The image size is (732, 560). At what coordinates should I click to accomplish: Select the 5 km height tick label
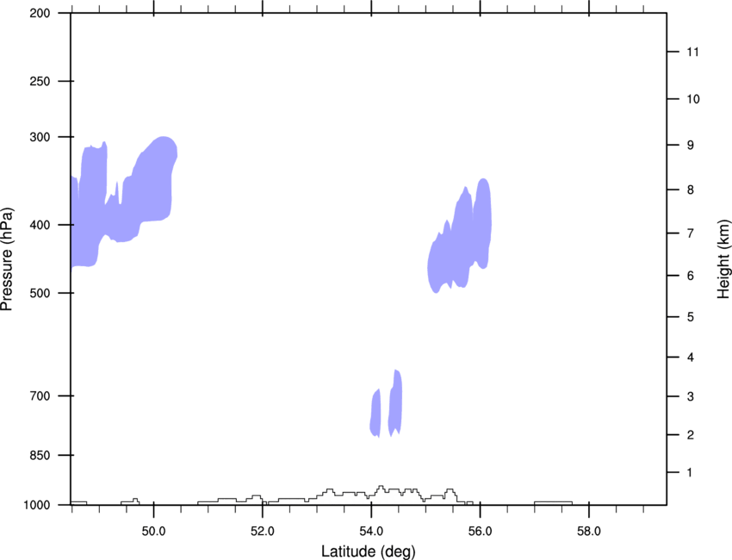pyautogui.click(x=691, y=317)
